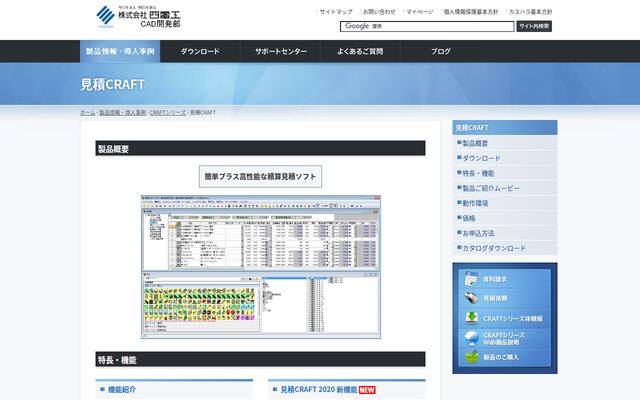Click the サイト内検索 button
640x400 pixels.
[534, 26]
